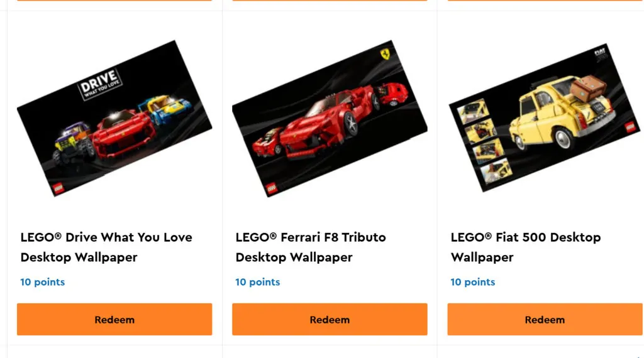Click the Fiat logo on the wallpaper
The image size is (644, 358).
click(601, 54)
